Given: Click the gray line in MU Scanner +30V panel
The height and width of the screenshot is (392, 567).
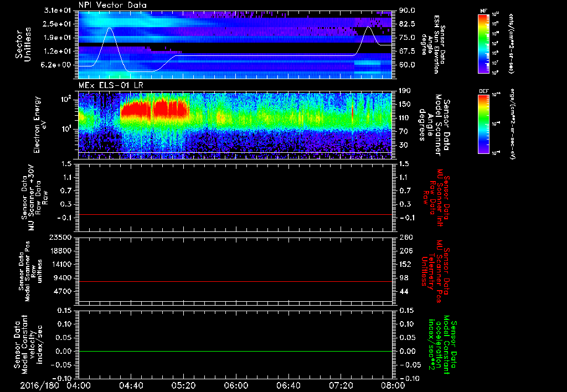Looking at the screenshot, I should (235, 214).
